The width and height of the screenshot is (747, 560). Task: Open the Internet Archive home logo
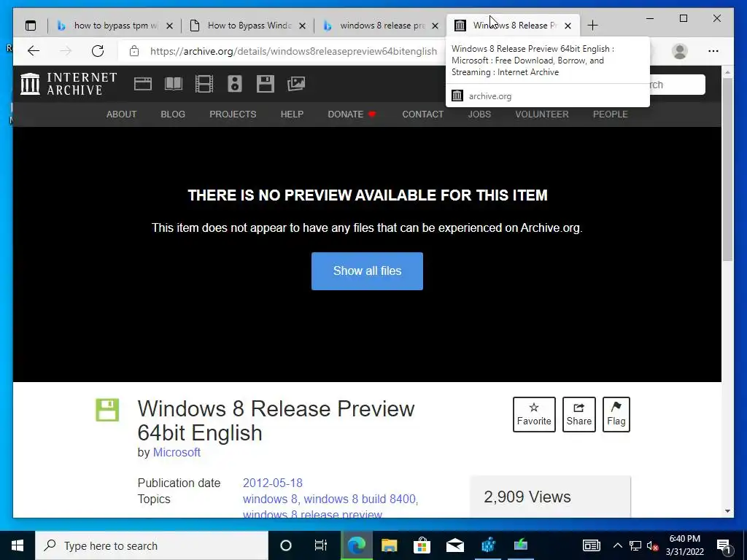pyautogui.click(x=69, y=84)
